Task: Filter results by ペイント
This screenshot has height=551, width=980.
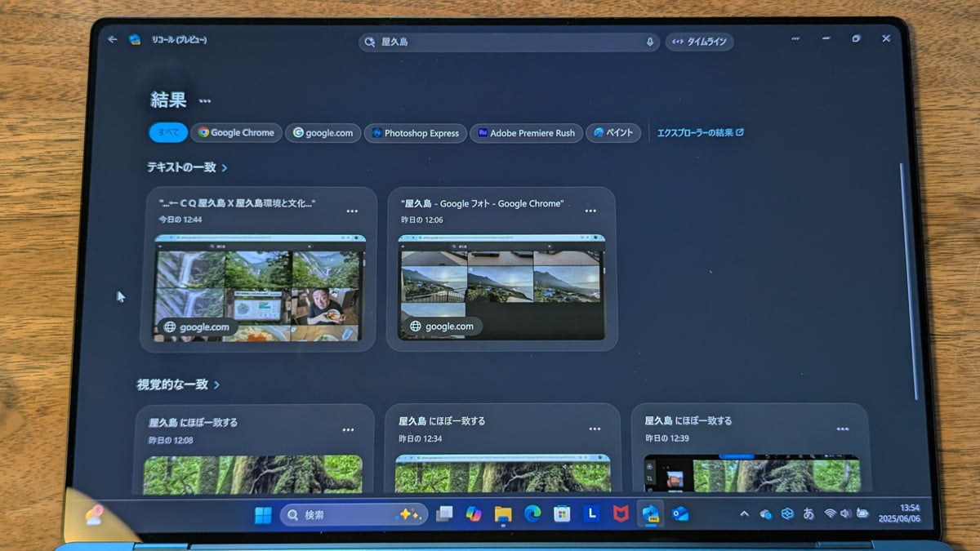Action: tap(613, 132)
